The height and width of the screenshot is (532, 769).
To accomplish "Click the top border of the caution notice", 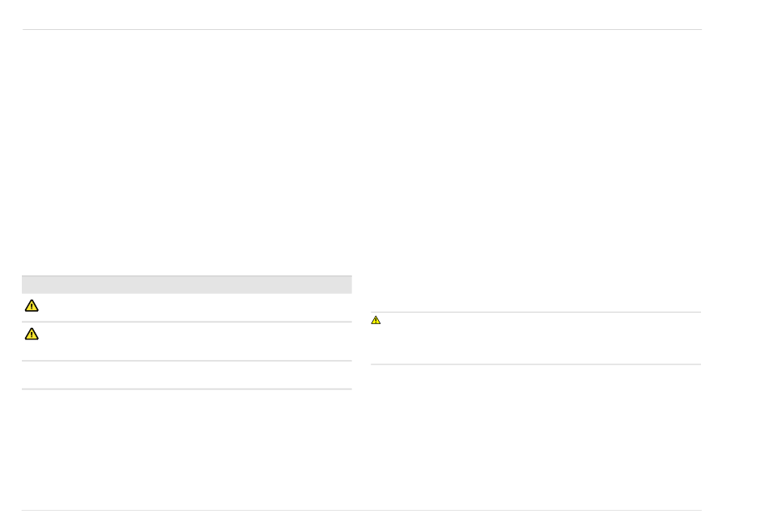I will 536,312.
